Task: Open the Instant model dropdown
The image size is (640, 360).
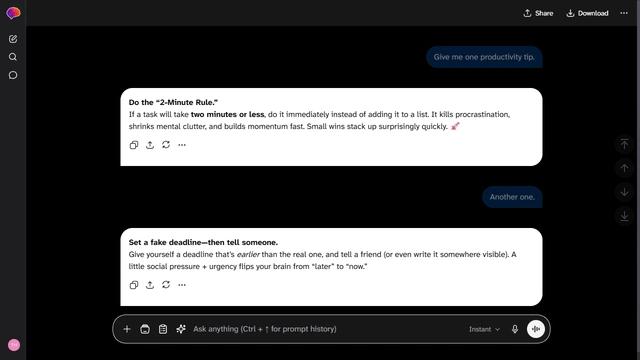Action: point(484,329)
